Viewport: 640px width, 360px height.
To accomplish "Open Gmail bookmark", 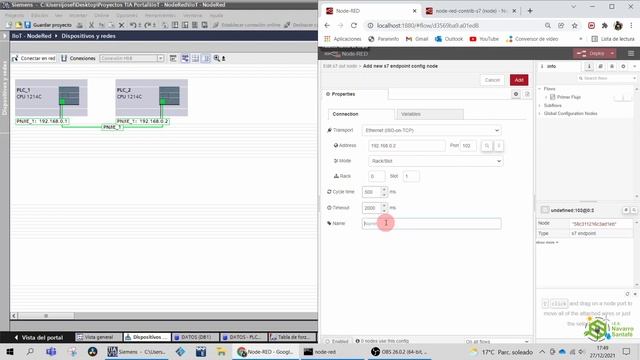I will tap(417, 39).
